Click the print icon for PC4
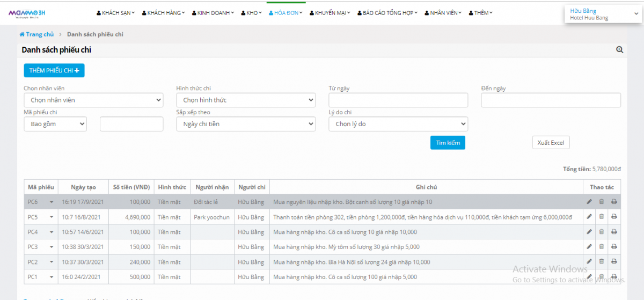This screenshot has height=300, width=644. [x=614, y=232]
